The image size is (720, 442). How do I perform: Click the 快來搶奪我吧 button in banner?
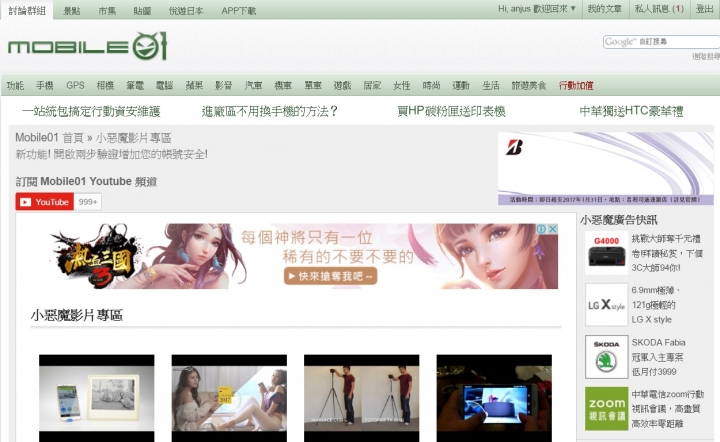331,276
